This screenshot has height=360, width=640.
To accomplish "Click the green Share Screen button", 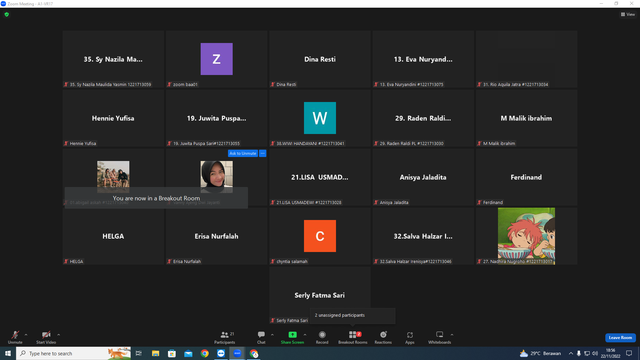I will [x=292, y=337].
